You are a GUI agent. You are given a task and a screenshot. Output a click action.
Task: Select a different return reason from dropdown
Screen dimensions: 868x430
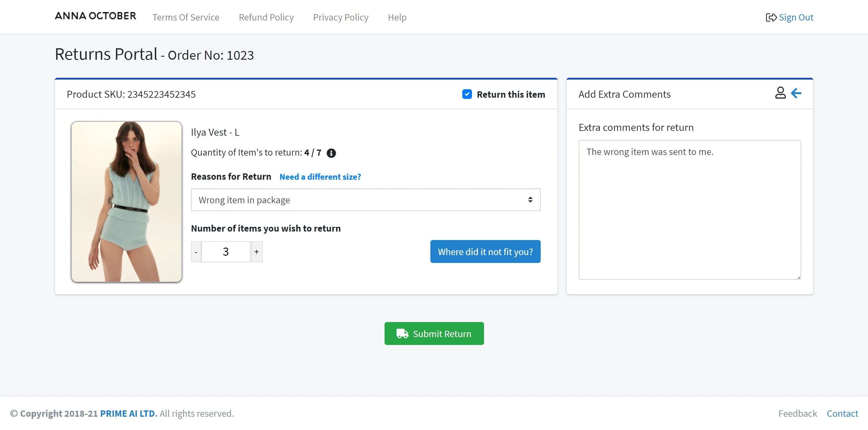365,200
